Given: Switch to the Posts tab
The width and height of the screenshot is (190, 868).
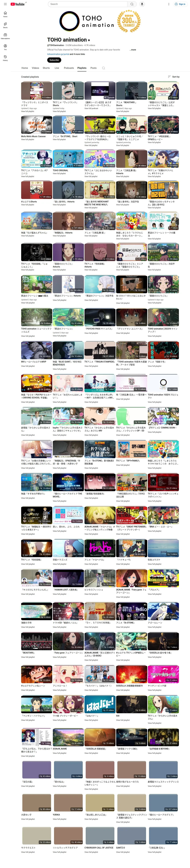Looking at the screenshot, I should coord(93,68).
